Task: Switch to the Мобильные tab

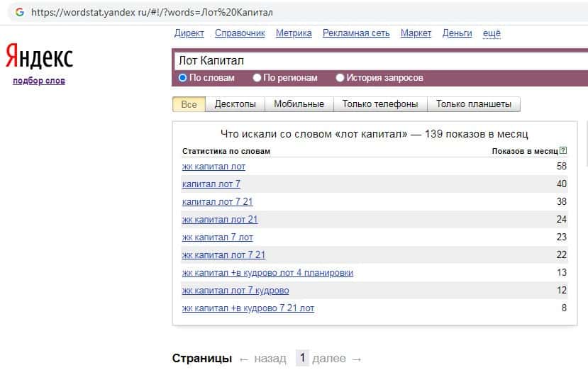Action: coord(299,104)
